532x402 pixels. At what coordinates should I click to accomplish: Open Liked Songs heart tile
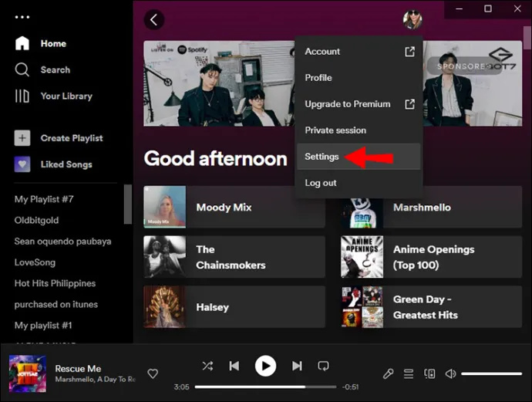point(22,164)
